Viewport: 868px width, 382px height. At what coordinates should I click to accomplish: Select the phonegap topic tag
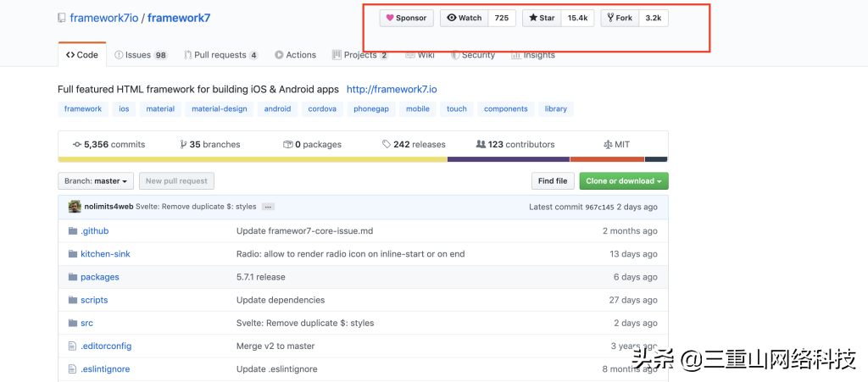[371, 109]
